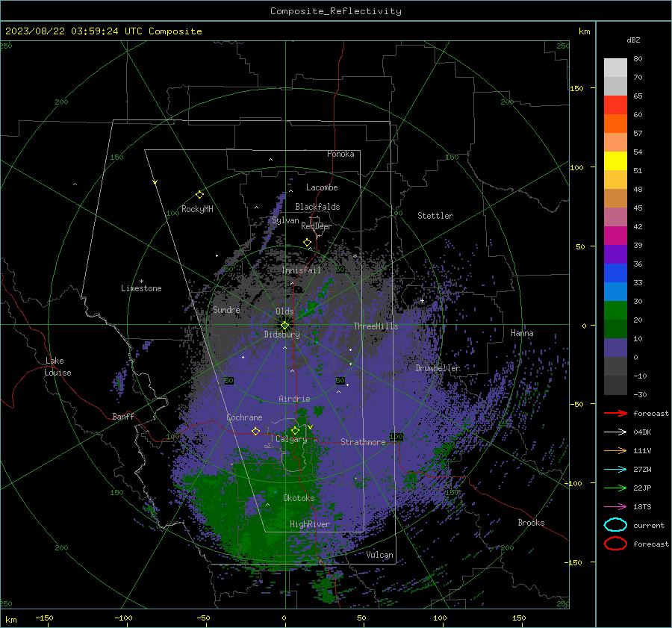Click the Drumheller city label
The image size is (672, 628).
click(x=438, y=368)
